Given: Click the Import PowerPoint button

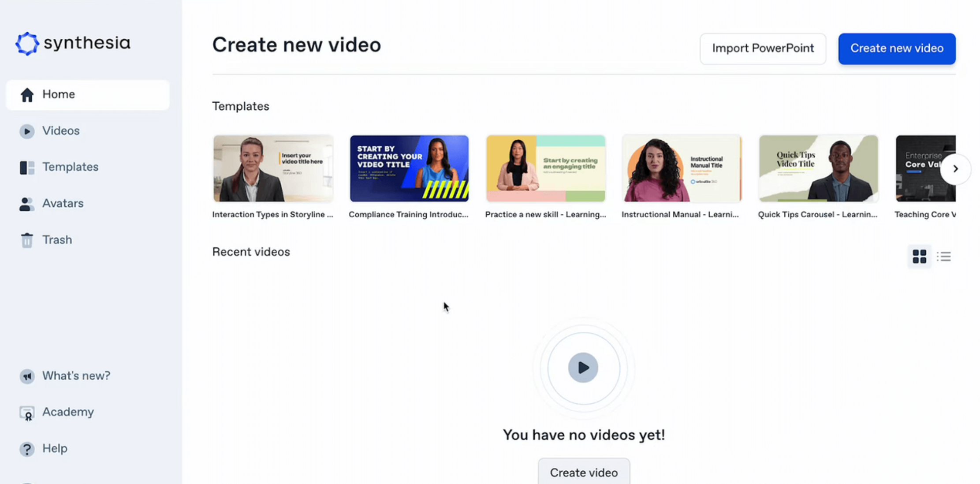Looking at the screenshot, I should click(x=763, y=48).
